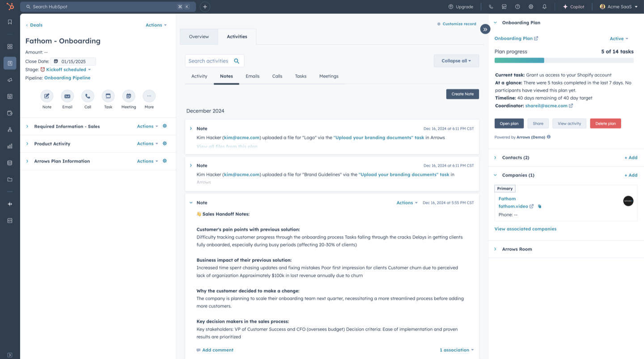This screenshot has height=359, width=644.
Task: Open Breeze AI sparkle icon in sidebar
Action: point(10,204)
